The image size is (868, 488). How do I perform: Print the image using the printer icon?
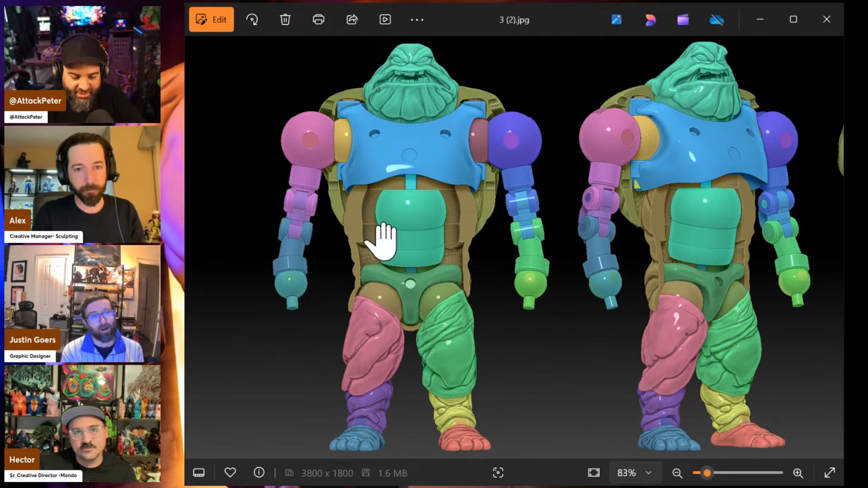(x=318, y=20)
